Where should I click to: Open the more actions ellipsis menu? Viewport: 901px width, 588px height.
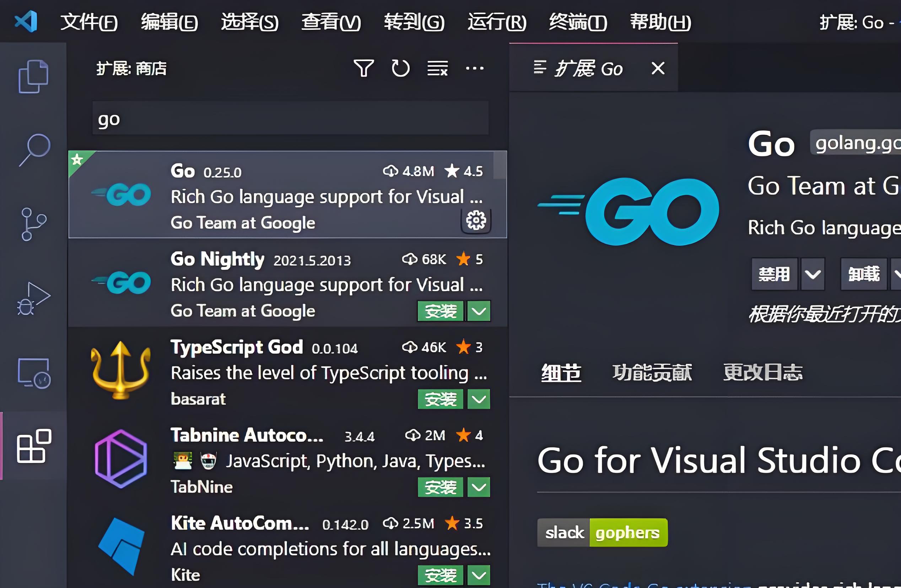[x=474, y=68]
